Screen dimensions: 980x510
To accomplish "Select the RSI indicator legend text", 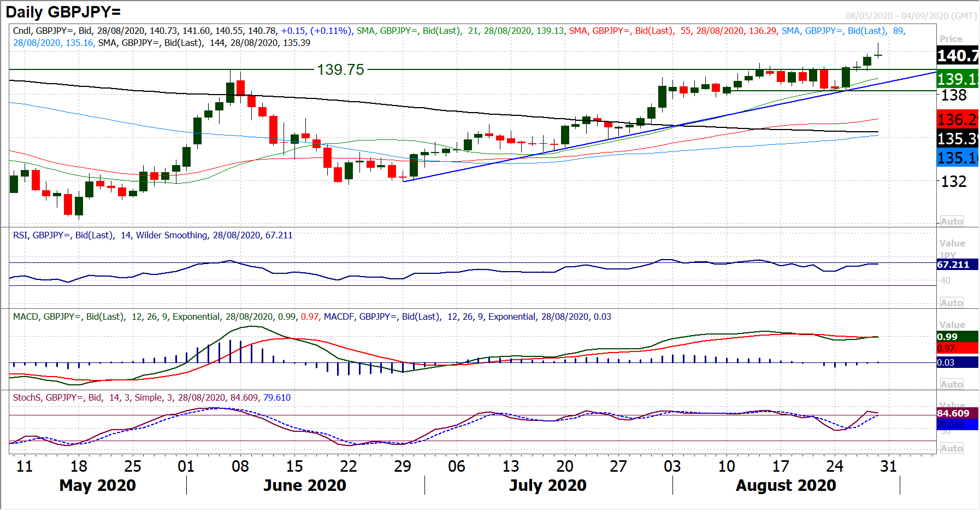I will coord(153,236).
